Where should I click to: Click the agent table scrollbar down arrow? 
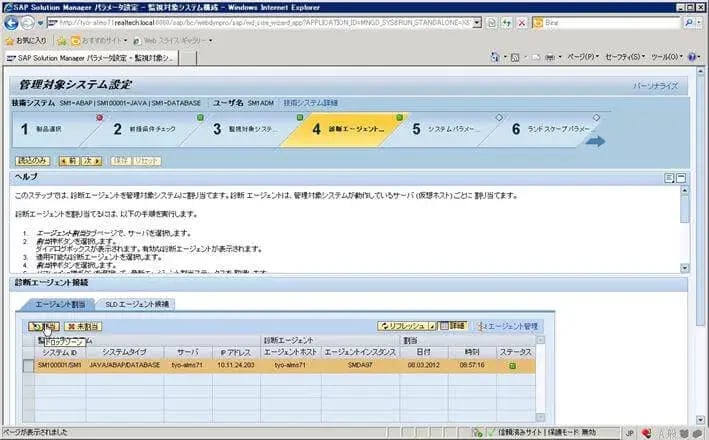540,417
